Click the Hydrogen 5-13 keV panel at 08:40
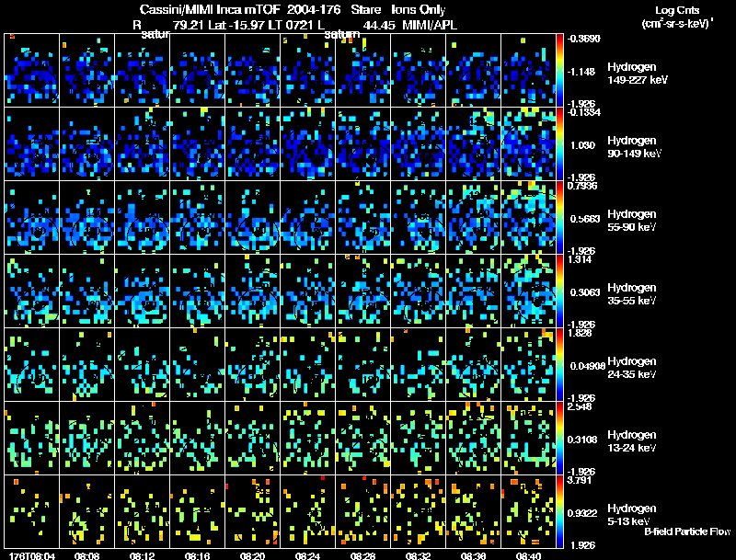 tap(528, 511)
